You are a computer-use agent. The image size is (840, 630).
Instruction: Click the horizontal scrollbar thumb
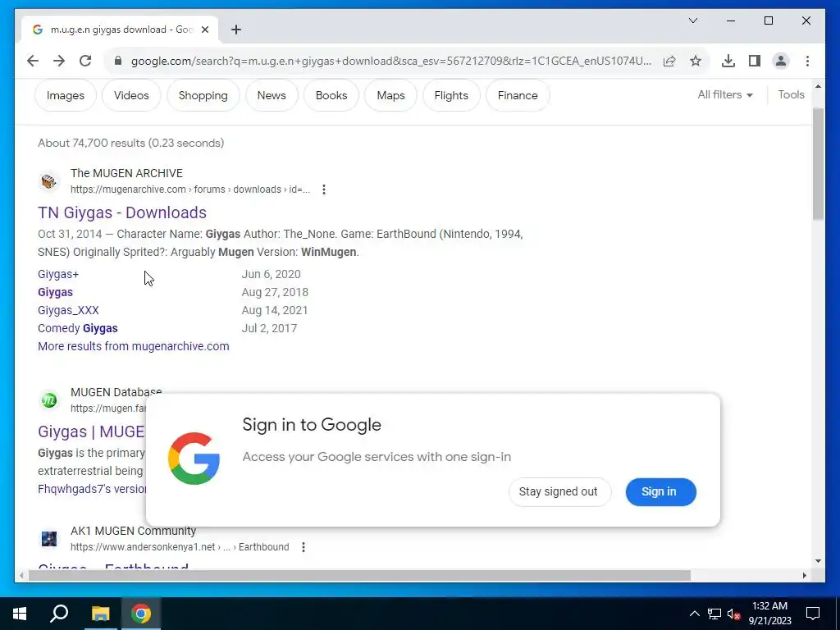359,576
